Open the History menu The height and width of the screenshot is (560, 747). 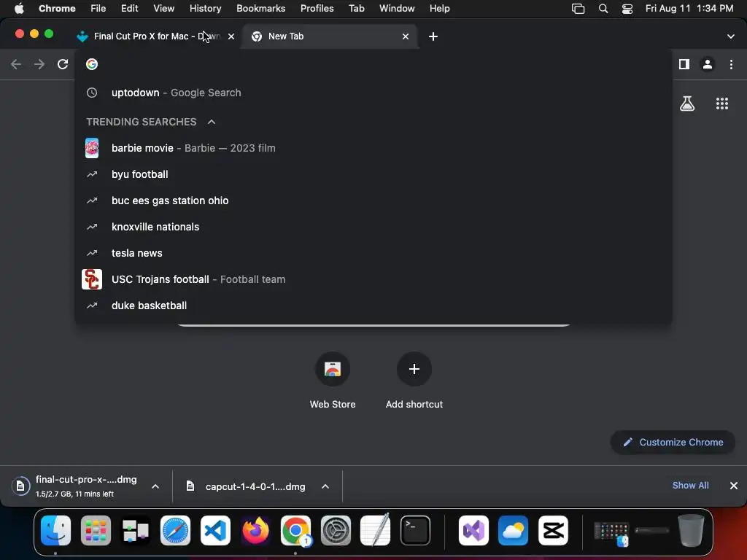[205, 9]
